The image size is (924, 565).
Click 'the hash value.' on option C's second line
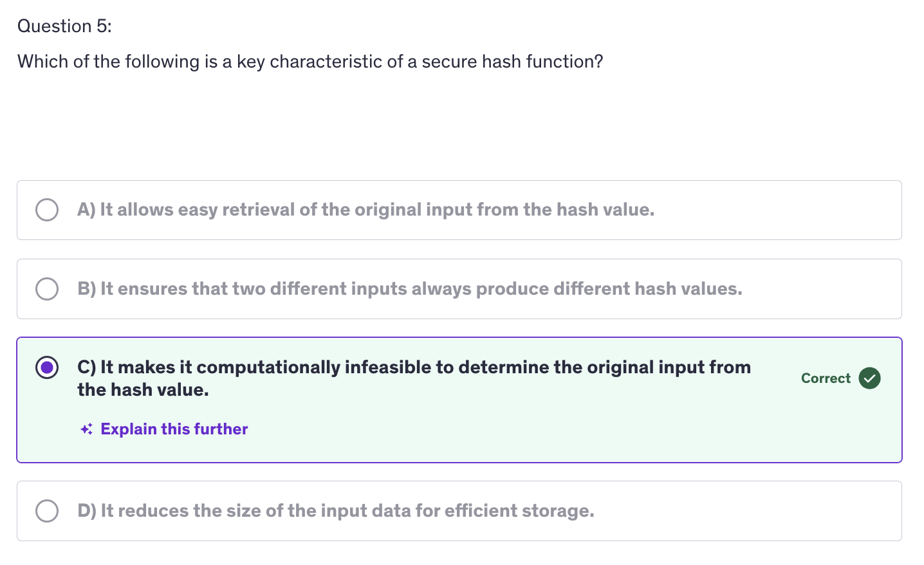click(x=143, y=390)
